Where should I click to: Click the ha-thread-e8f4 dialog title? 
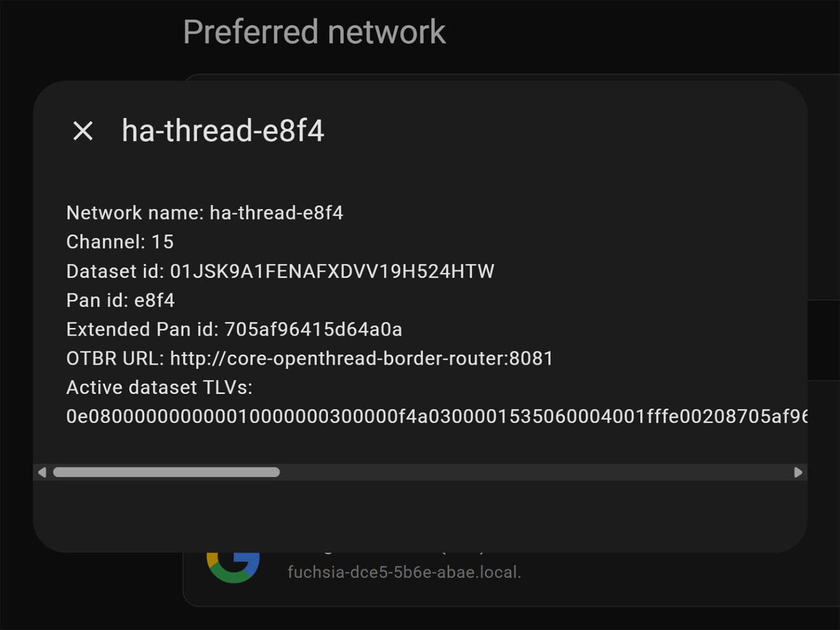point(223,130)
